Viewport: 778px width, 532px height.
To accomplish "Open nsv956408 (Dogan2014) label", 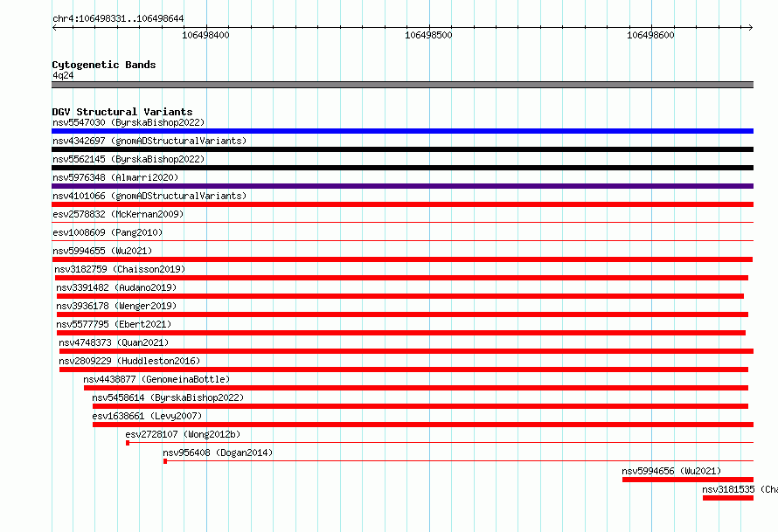I will tap(218, 453).
